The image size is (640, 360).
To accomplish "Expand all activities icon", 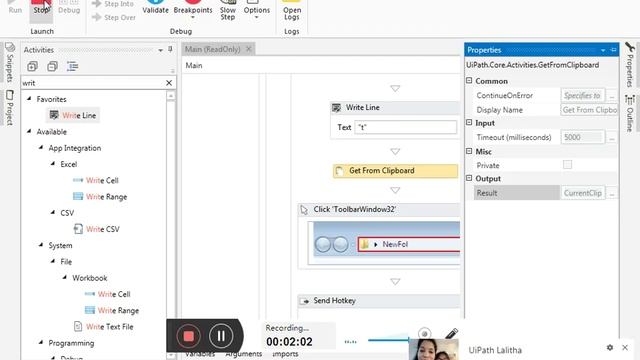I will tap(32, 66).
